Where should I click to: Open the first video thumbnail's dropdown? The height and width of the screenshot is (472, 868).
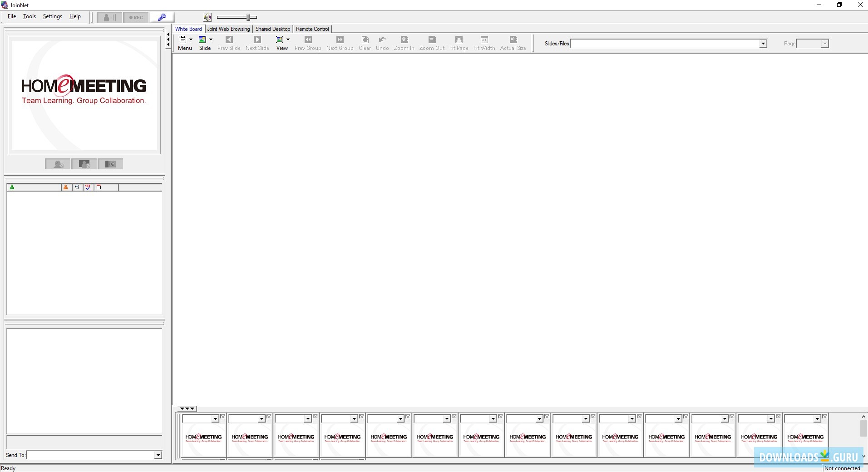coord(215,419)
